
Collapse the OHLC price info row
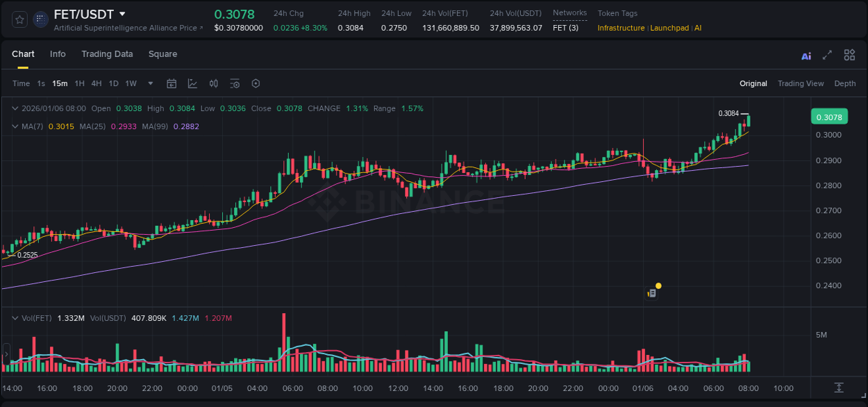click(x=15, y=108)
